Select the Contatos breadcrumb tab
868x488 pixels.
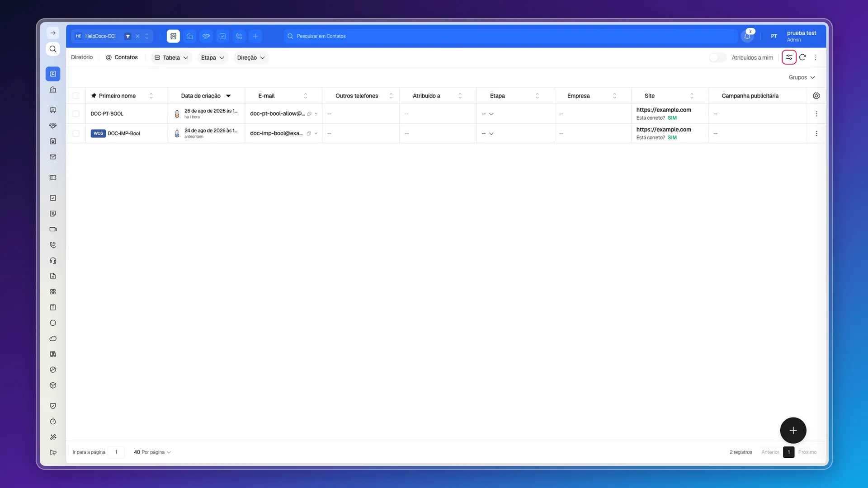coord(122,57)
